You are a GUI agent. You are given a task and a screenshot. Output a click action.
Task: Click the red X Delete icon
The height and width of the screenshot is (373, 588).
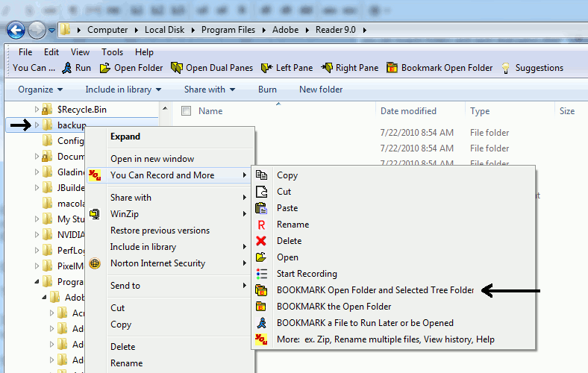pyautogui.click(x=261, y=241)
